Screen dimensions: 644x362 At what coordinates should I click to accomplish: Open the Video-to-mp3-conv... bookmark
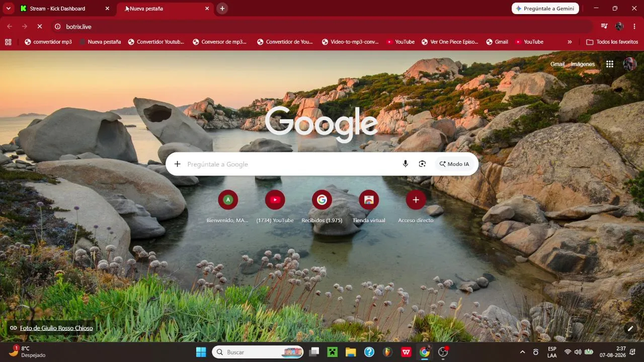(350, 42)
